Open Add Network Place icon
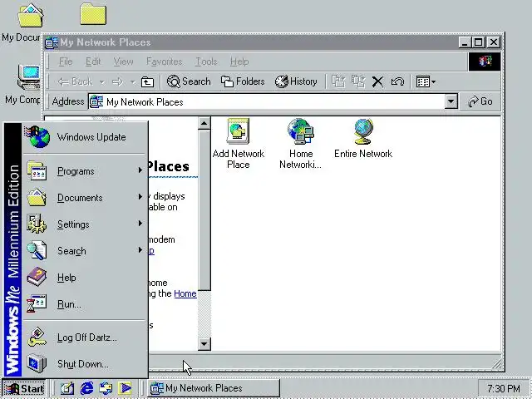Screen dimensions: 532x399 click(239, 144)
